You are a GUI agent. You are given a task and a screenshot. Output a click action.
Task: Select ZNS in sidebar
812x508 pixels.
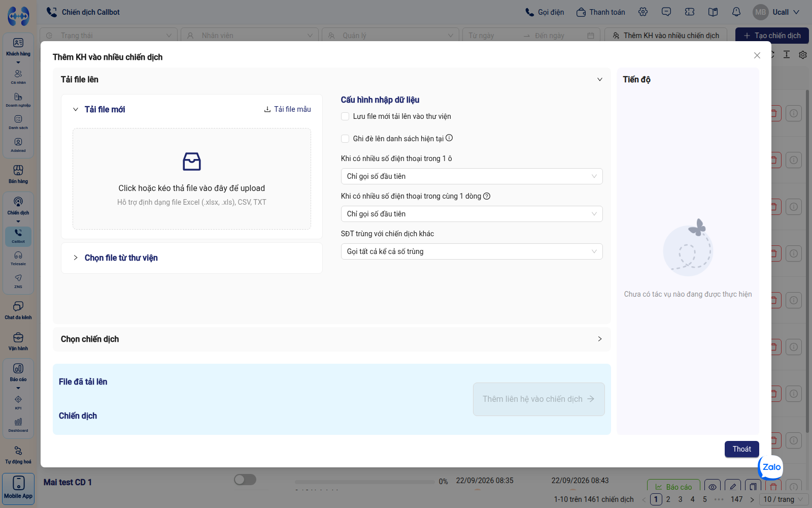[18, 281]
